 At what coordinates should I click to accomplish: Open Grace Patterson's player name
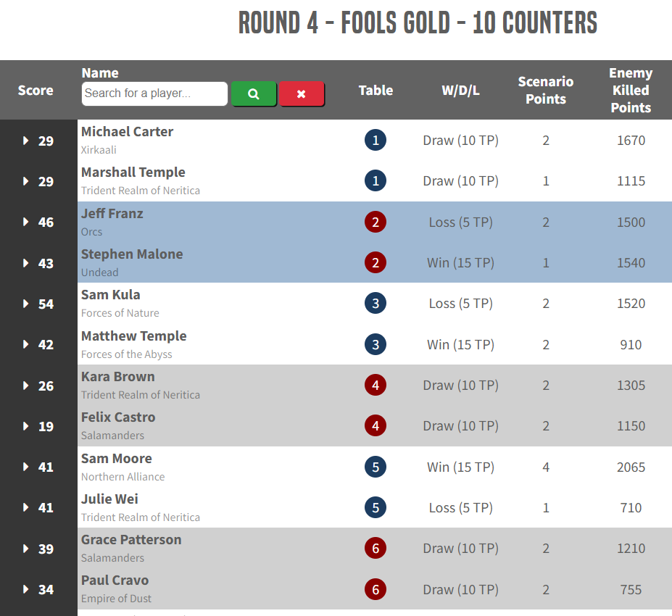131,539
